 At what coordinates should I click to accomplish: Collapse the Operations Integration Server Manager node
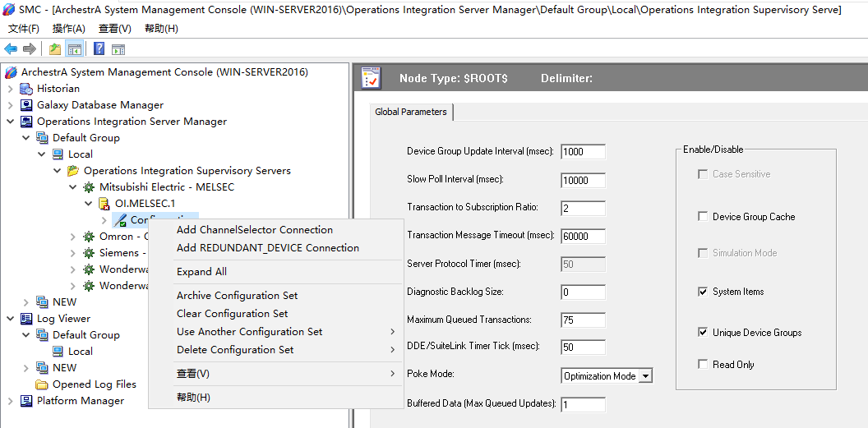point(10,122)
